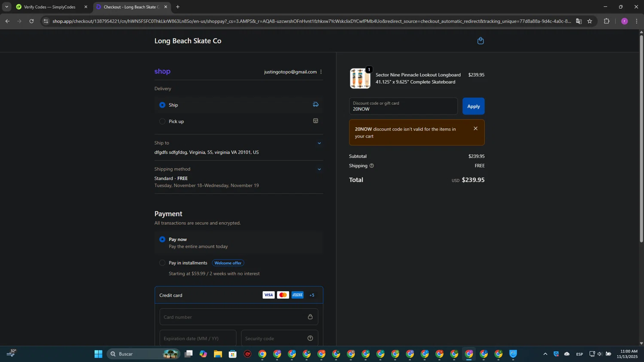Click the lock icon in the Card number field
The image size is (644, 362).
[310, 317]
